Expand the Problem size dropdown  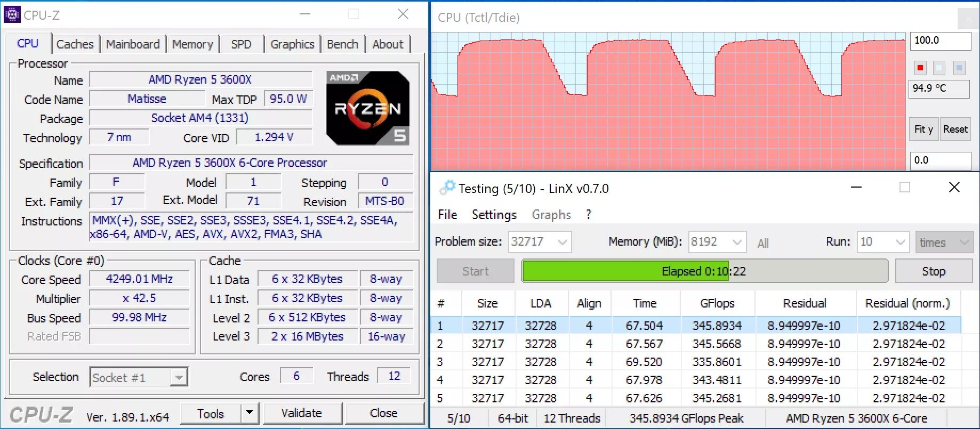(562, 242)
